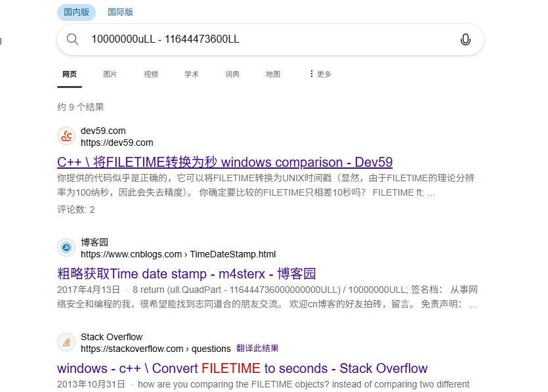Click the Dev59 result snippet text
Image resolution: width=548 pixels, height=392 pixels.
(266, 185)
